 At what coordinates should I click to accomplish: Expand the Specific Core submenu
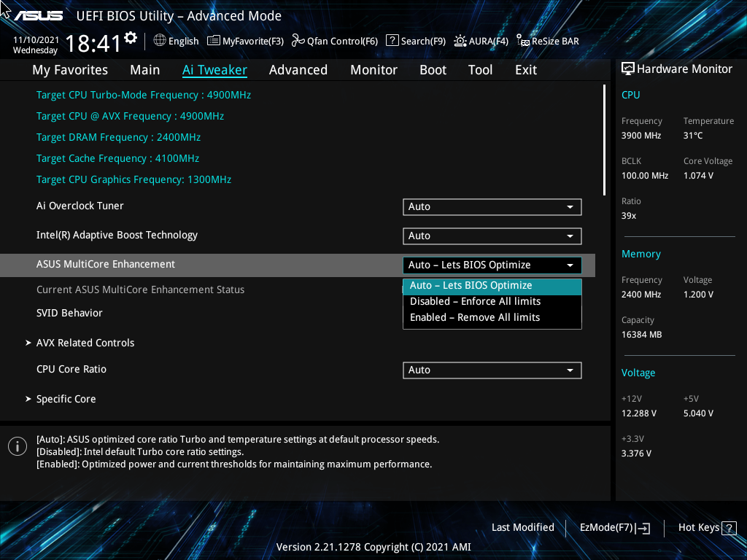tap(66, 399)
